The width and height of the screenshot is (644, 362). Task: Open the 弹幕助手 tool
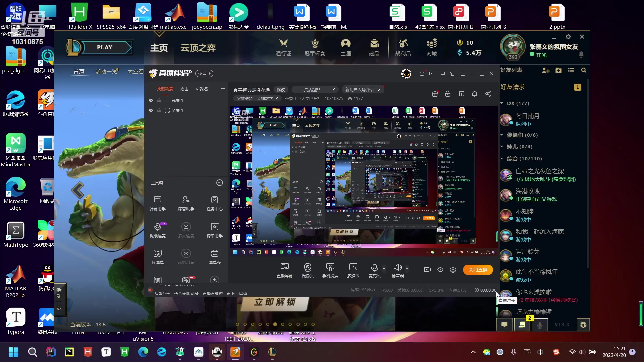(x=158, y=203)
